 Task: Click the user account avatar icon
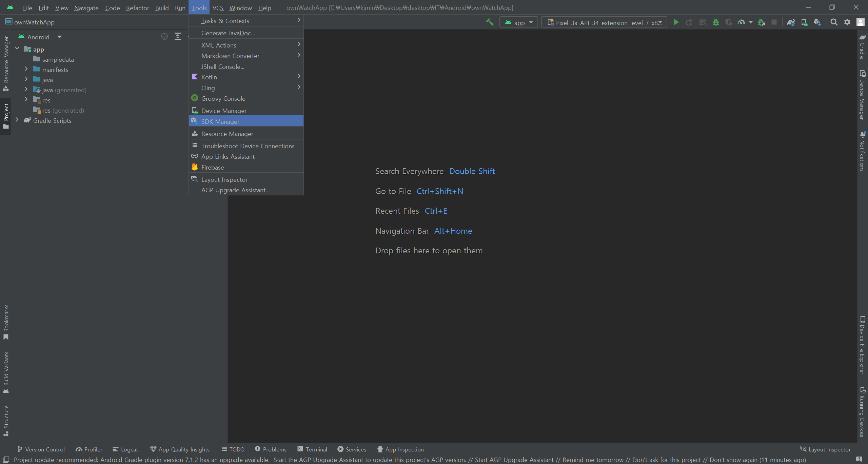pos(860,22)
